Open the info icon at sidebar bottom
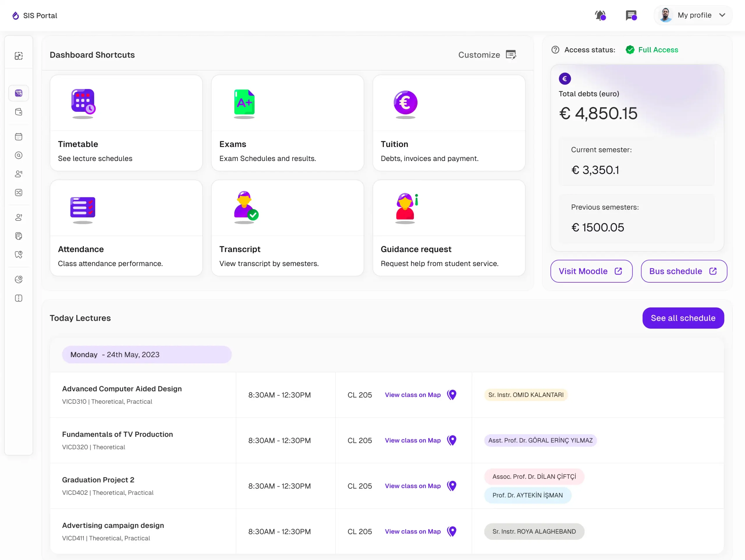 click(19, 298)
